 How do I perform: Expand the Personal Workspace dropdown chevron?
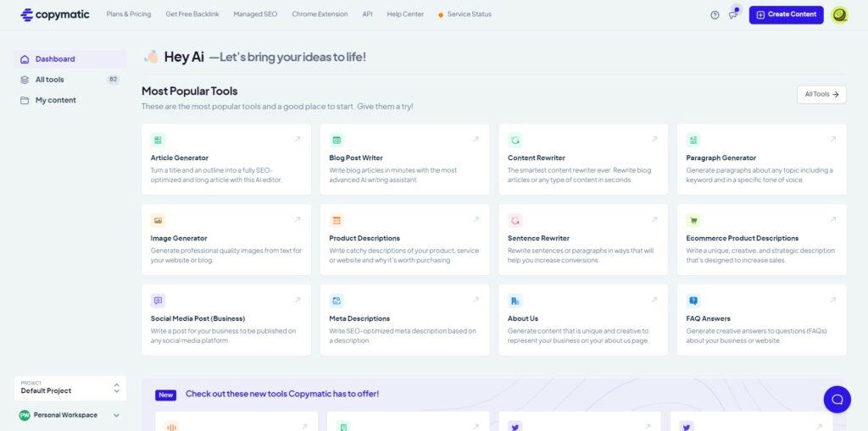coord(116,415)
